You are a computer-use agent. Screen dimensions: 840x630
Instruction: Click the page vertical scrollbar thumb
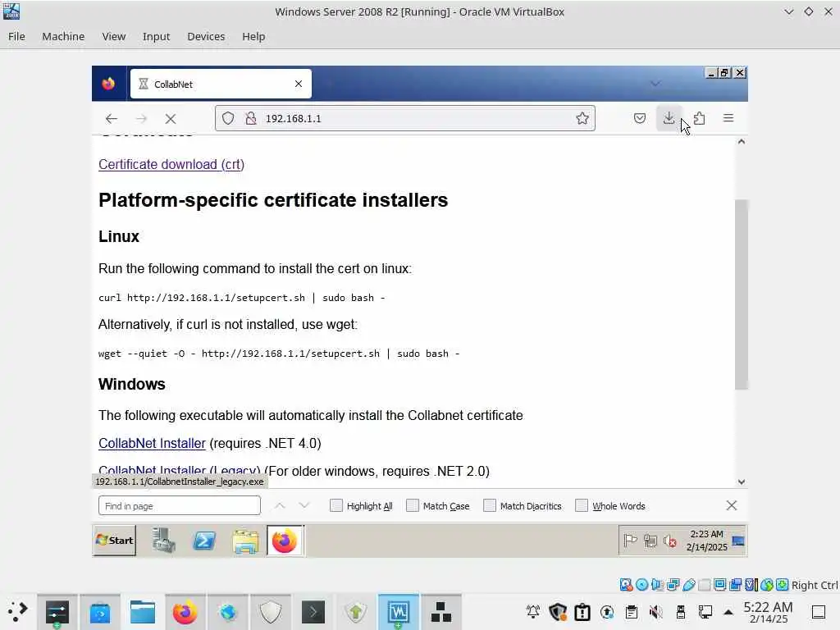pyautogui.click(x=741, y=294)
